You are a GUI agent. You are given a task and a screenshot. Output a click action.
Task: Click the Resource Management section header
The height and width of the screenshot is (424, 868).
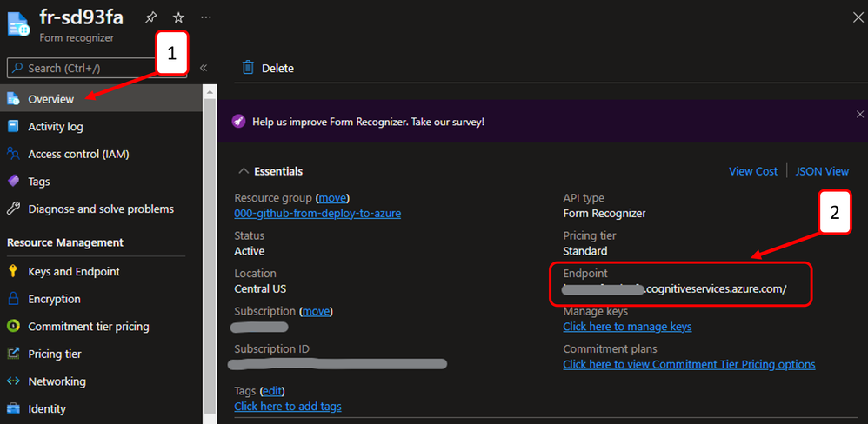[x=65, y=242]
